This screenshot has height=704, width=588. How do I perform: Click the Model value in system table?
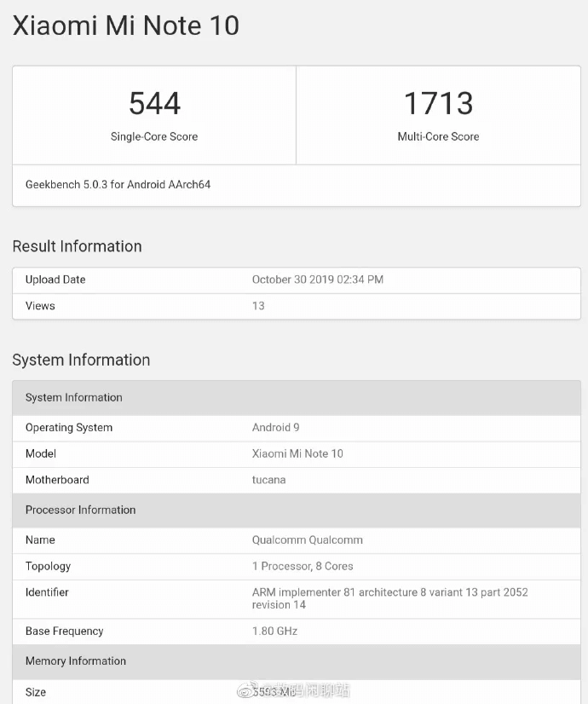pos(297,453)
